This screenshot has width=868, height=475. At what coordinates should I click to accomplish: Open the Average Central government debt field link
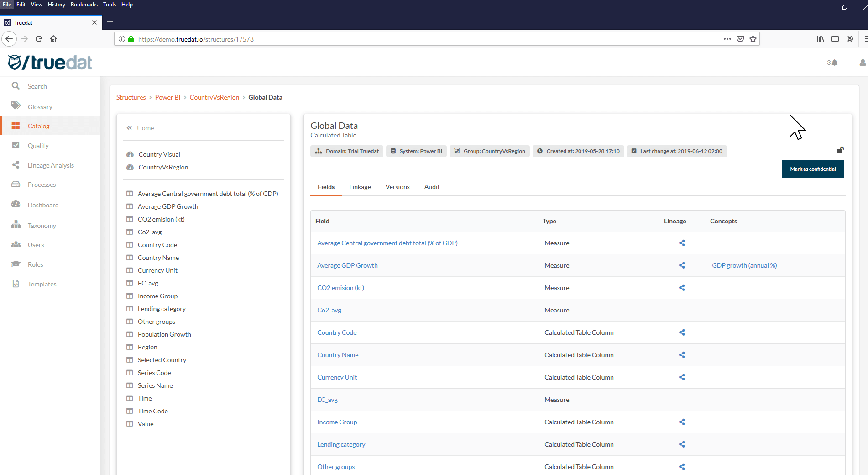(x=387, y=243)
